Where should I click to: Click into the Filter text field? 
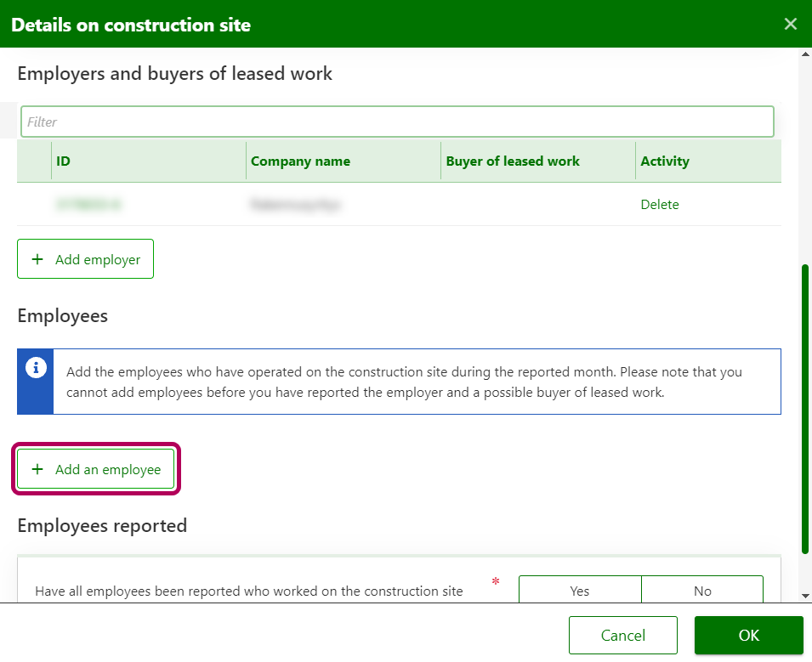(397, 122)
